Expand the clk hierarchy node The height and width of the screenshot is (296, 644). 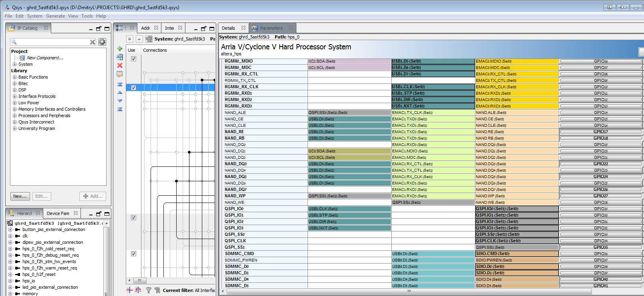(10, 236)
